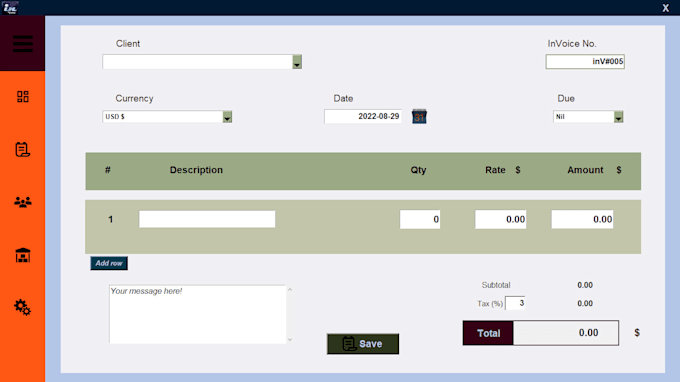Viewport: 680px width, 382px height.
Task: Click the Currency label
Action: [x=134, y=98]
